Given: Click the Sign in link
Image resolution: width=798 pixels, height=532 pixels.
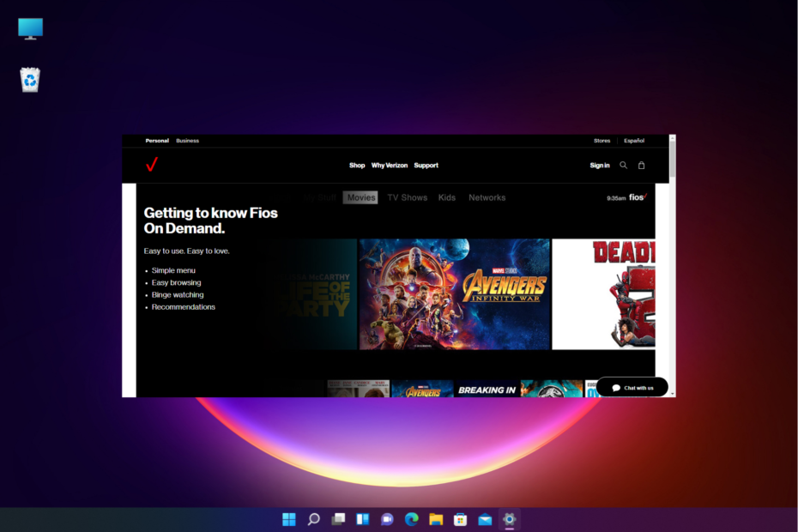Looking at the screenshot, I should (600, 166).
